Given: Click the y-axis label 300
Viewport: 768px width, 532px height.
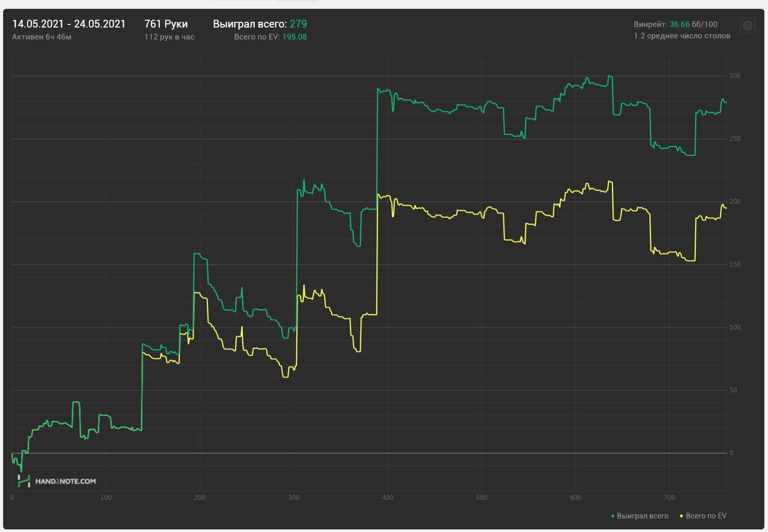Looking at the screenshot, I should 735,76.
